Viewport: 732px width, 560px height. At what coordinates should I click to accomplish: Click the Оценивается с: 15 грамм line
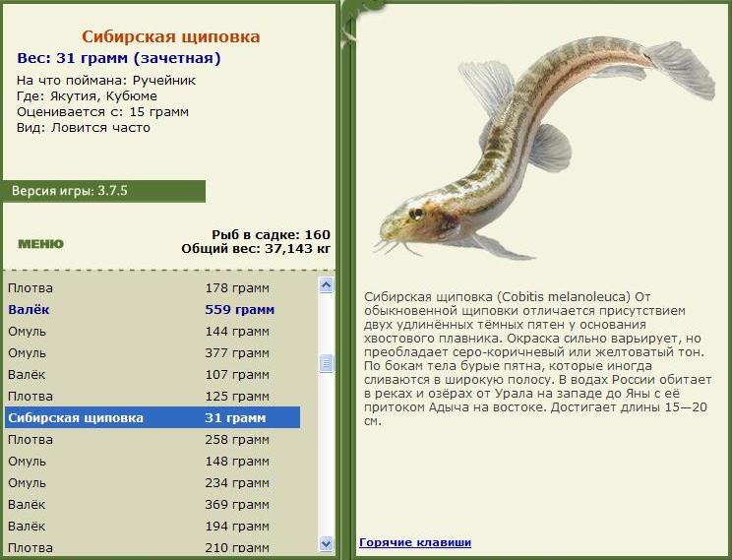[102, 112]
